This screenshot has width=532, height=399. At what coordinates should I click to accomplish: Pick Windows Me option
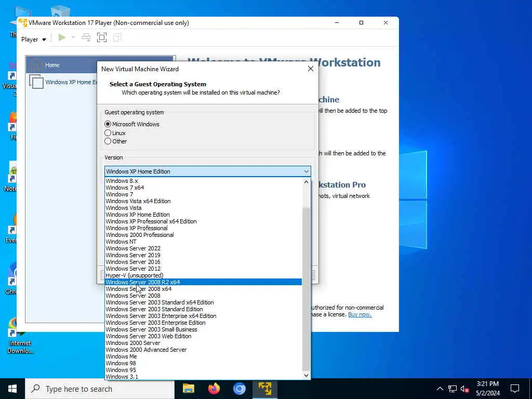203,356
